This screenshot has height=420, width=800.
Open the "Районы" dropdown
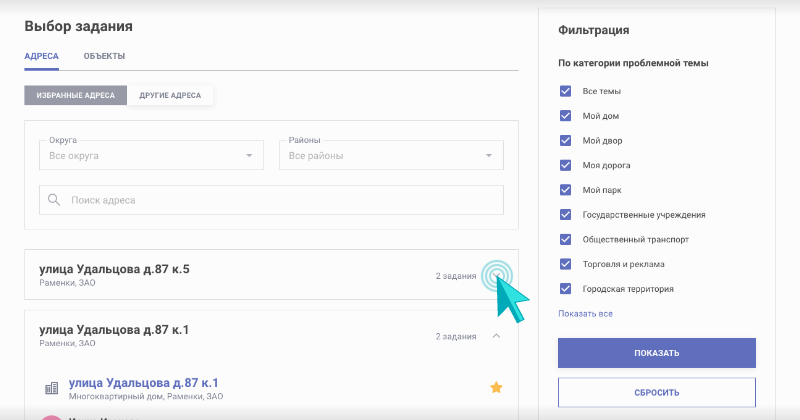pos(390,155)
